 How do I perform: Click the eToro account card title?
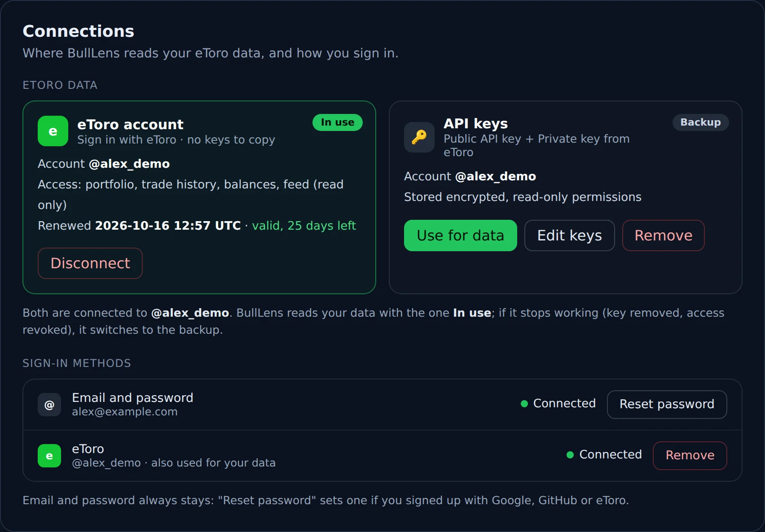(x=130, y=124)
